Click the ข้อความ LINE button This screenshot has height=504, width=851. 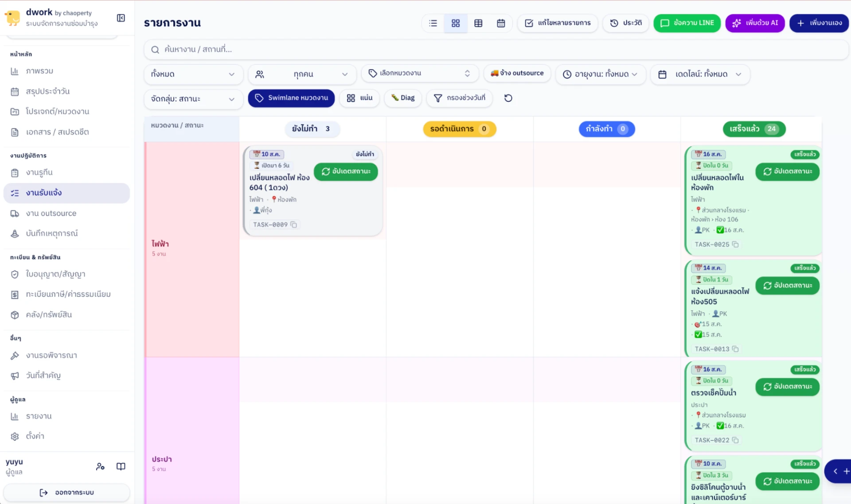[x=687, y=23]
